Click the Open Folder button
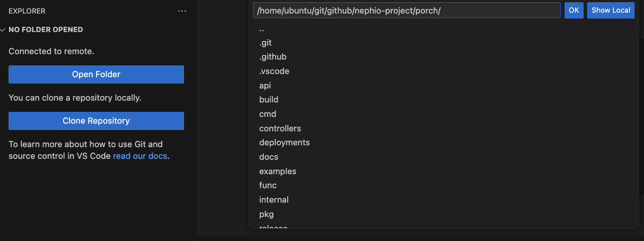The height and width of the screenshot is (241, 644). (96, 74)
